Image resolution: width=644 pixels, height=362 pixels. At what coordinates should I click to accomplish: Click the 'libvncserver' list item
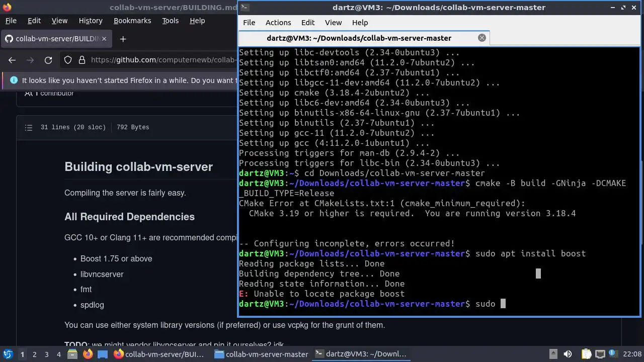[102, 274]
